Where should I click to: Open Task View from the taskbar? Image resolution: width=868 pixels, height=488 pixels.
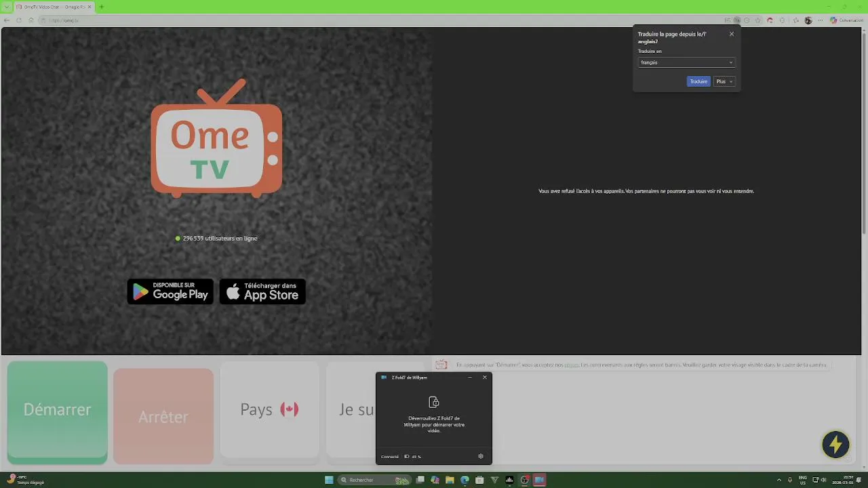click(420, 480)
